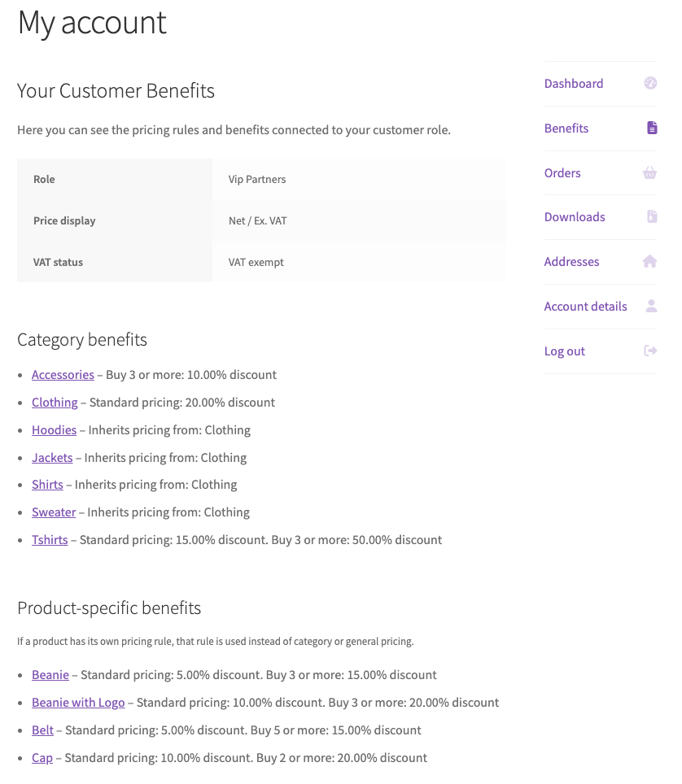This screenshot has height=784, width=682.
Task: Click the Beanie with Logo link
Action: (x=78, y=703)
